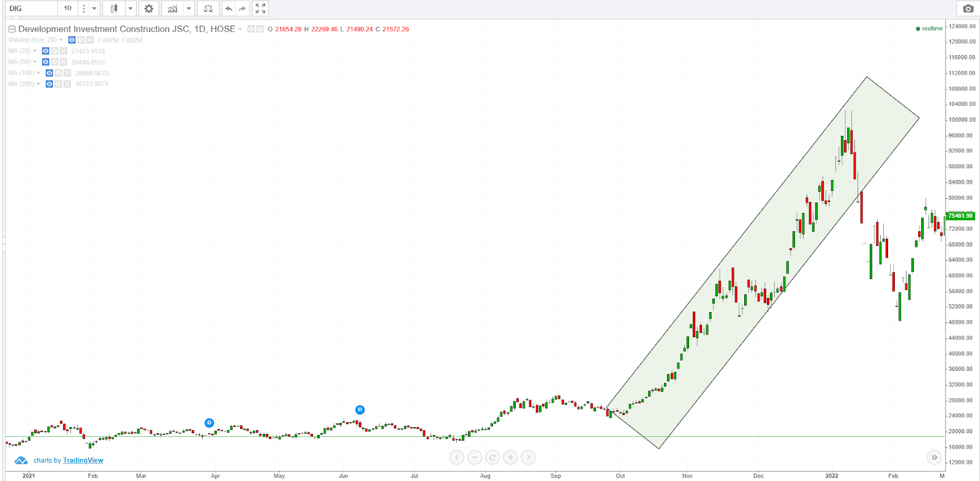Select the 1D interval button

pos(67,9)
